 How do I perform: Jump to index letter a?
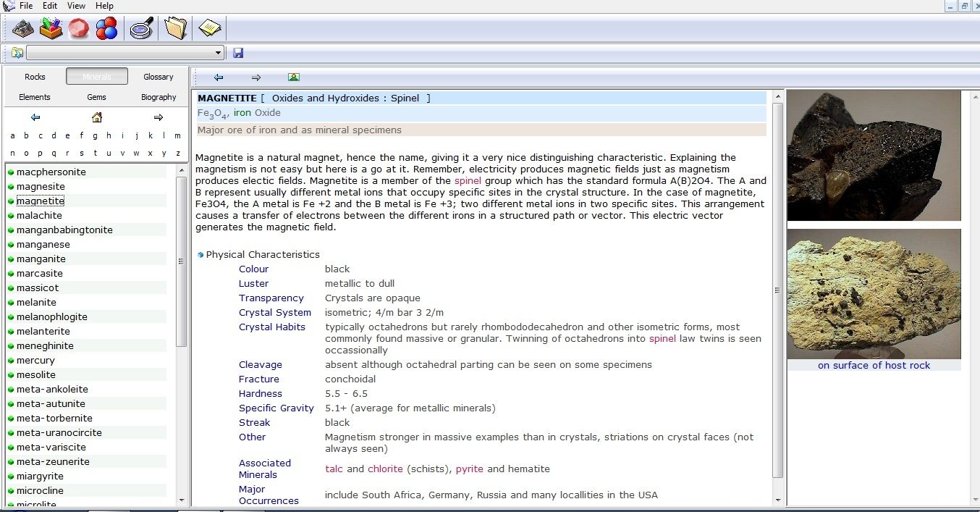click(12, 135)
